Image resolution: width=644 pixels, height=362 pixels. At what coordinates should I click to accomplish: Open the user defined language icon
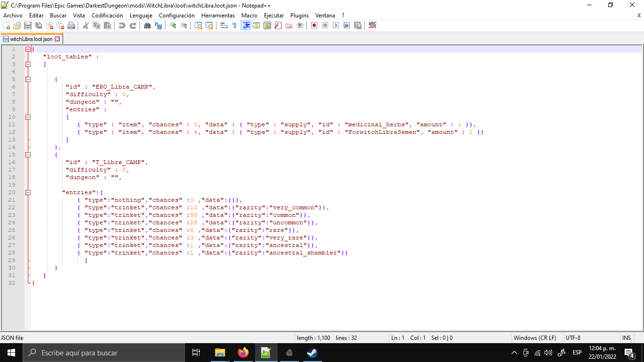(256, 25)
